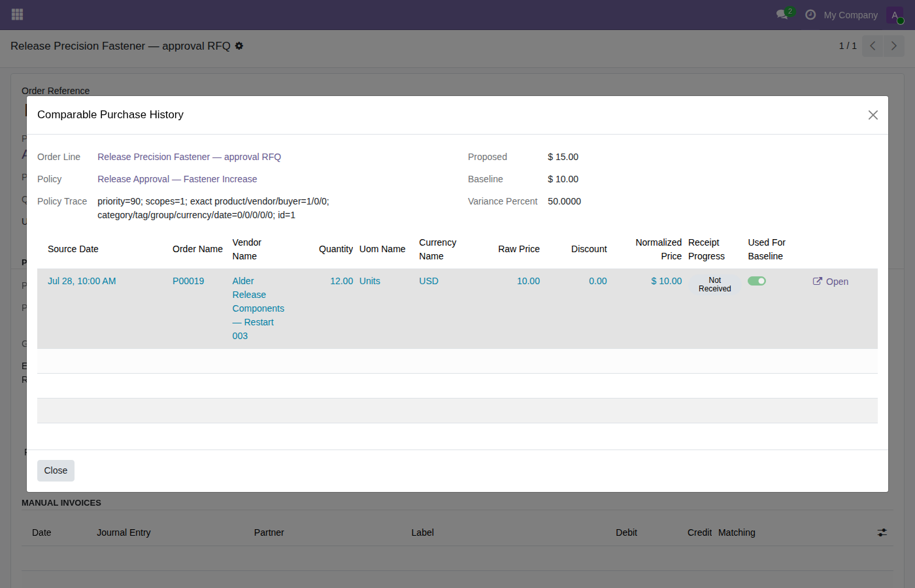Toggle Used For Baseline on the P00019 row

(757, 281)
